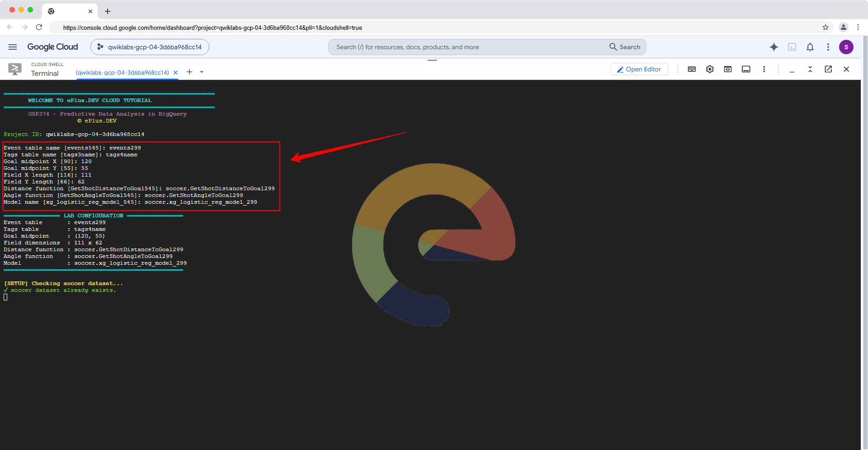Screen dimensions: 868x450
Task: Open Cloud Shell terminal settings gear
Action: [710, 69]
